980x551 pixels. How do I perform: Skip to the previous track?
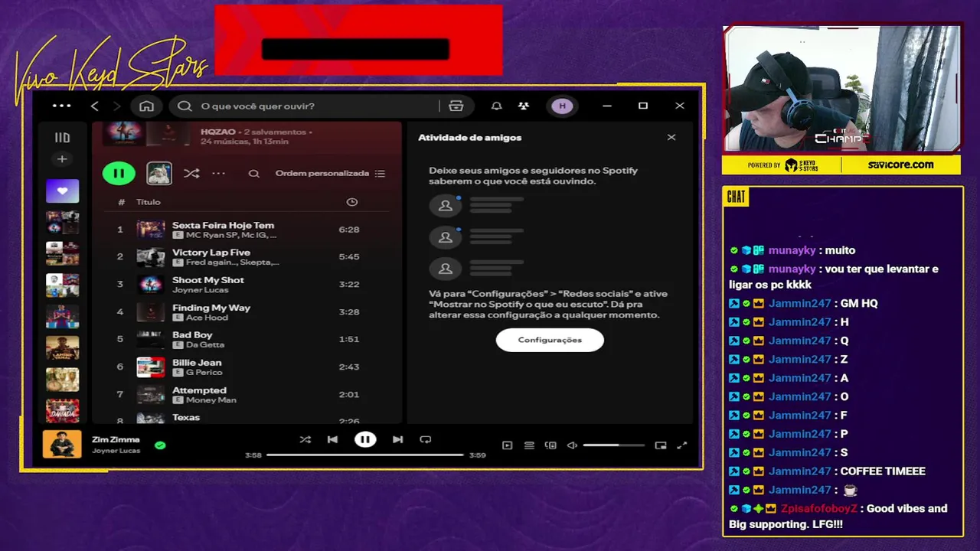pyautogui.click(x=332, y=439)
